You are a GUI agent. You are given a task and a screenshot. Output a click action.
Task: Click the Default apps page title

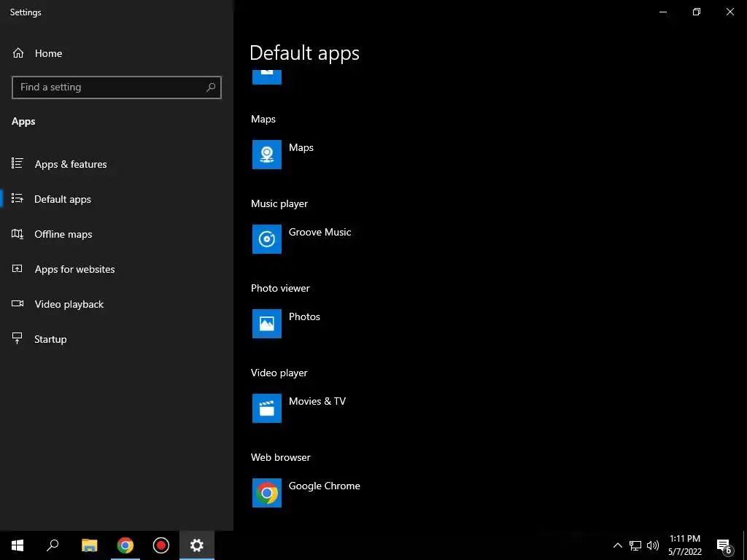point(304,52)
